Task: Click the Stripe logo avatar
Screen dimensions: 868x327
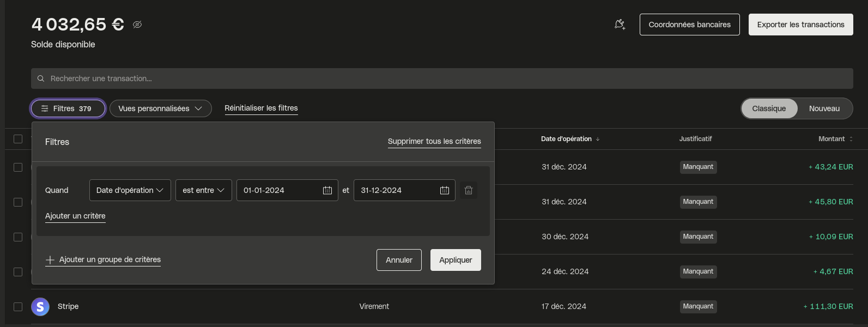Action: pyautogui.click(x=40, y=307)
